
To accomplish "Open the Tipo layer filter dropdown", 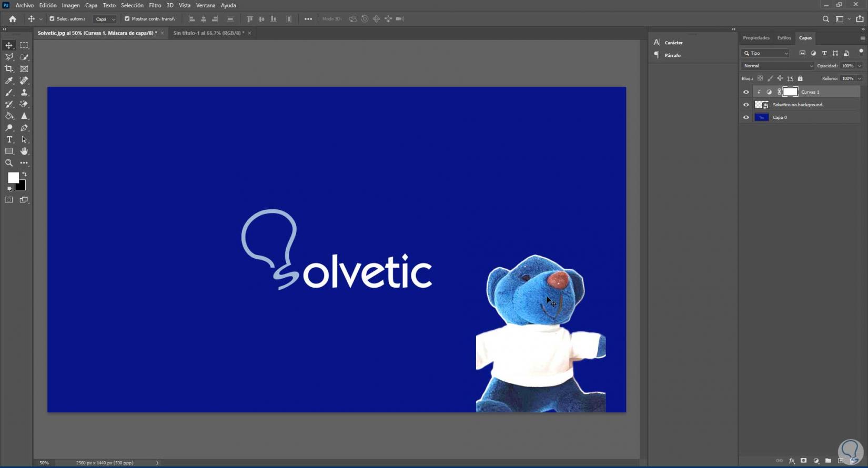I will (x=765, y=53).
